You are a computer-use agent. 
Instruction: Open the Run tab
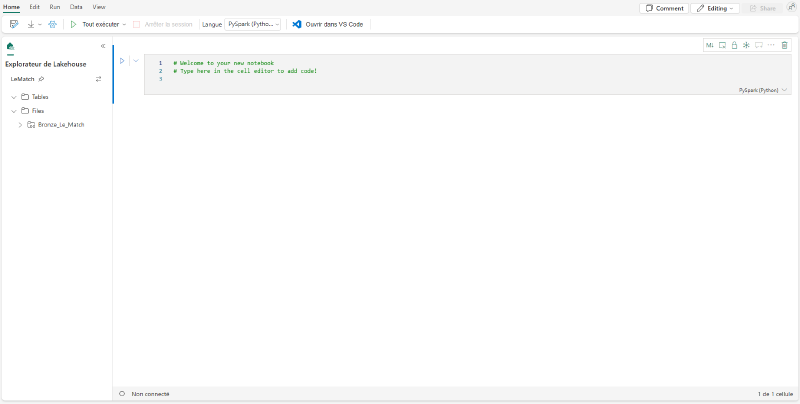coord(55,8)
